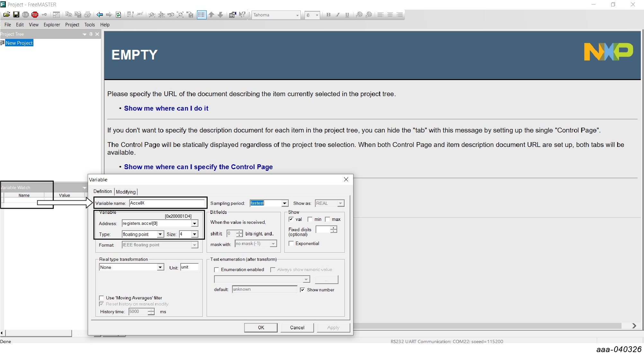The width and height of the screenshot is (644, 355).
Task: Click the Variable name input field
Action: 166,203
